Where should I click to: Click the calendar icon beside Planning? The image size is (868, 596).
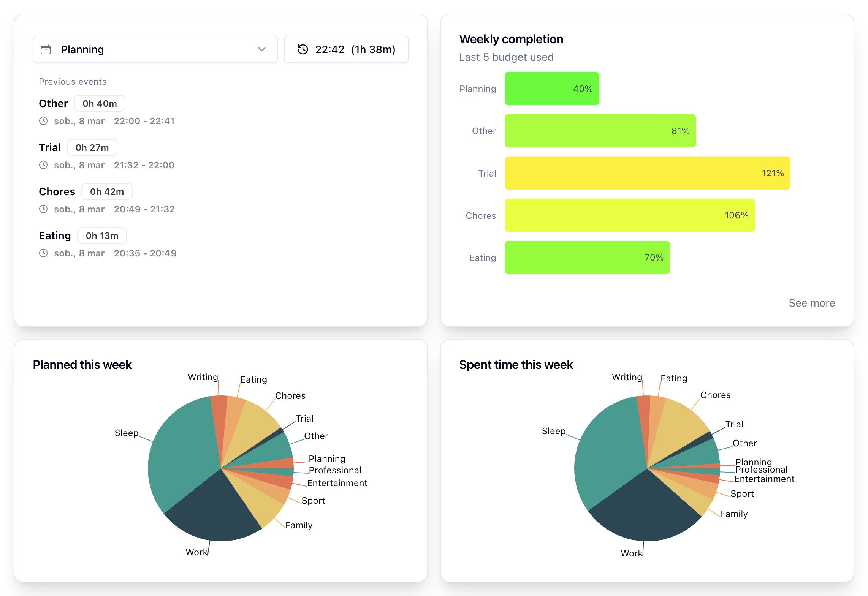(46, 49)
